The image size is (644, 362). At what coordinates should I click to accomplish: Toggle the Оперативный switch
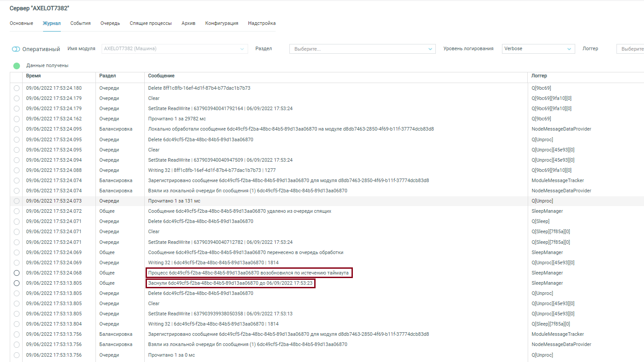click(x=16, y=49)
